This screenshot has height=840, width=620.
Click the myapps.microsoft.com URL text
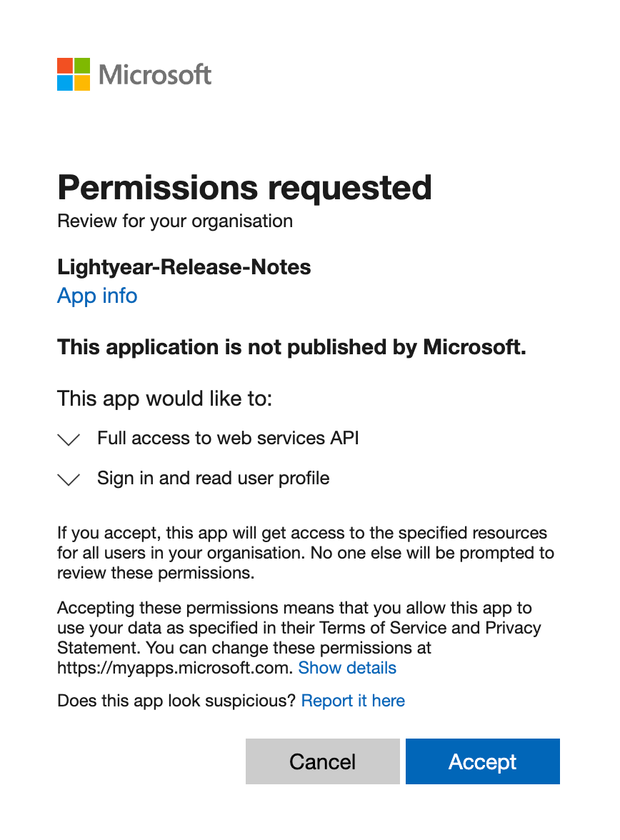[x=175, y=668]
